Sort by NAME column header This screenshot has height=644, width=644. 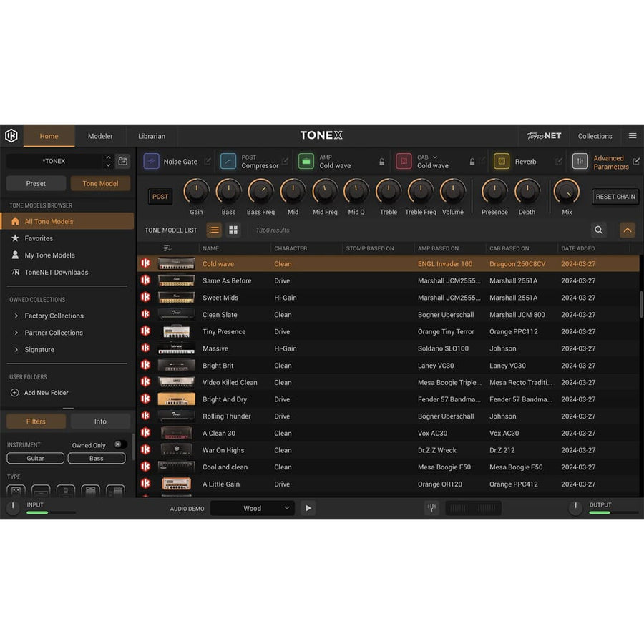(x=210, y=248)
